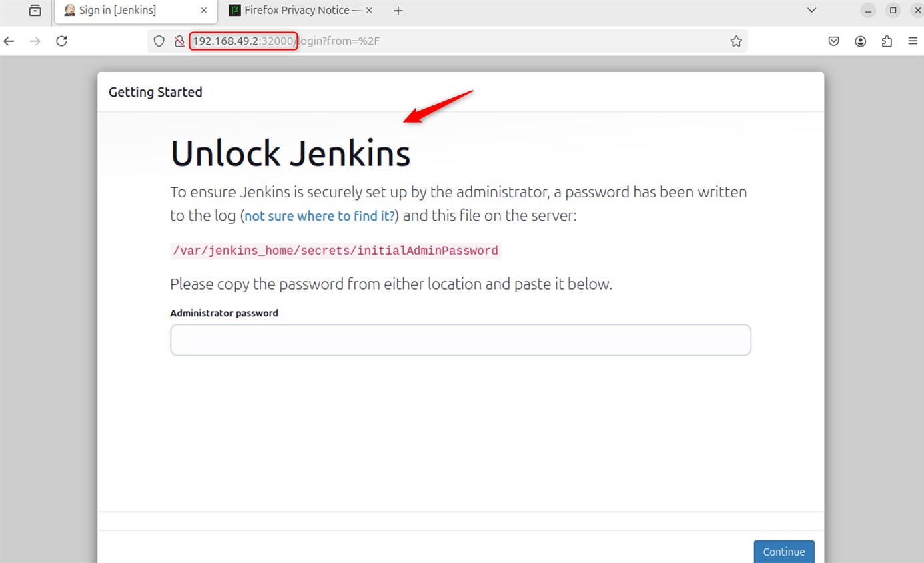Go back with the back arrow
This screenshot has width=924, height=563.
pos(9,41)
